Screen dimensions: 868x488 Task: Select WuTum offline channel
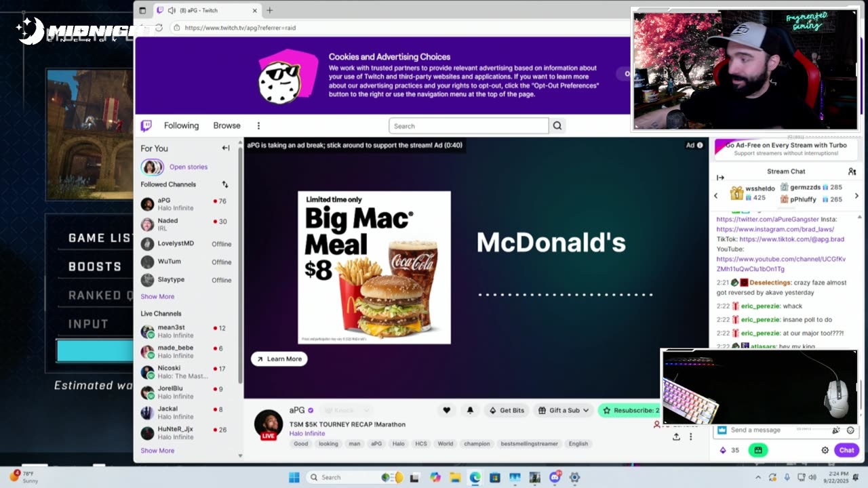coord(186,262)
